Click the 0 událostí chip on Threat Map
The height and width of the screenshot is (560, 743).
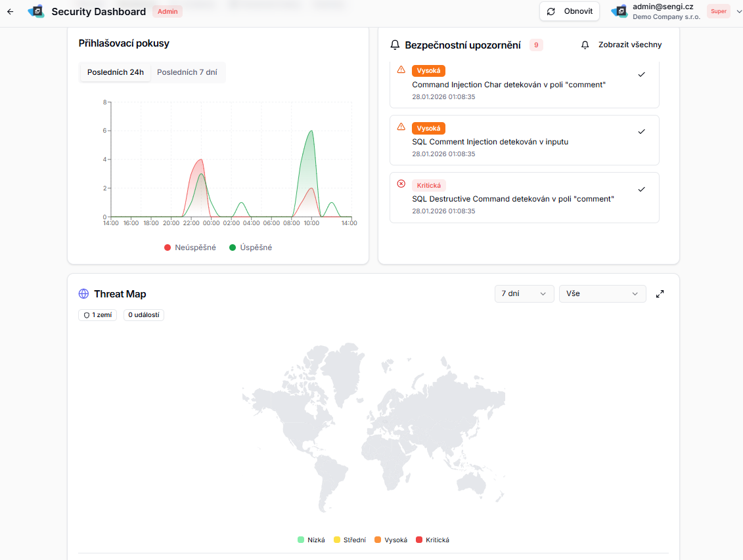point(143,314)
